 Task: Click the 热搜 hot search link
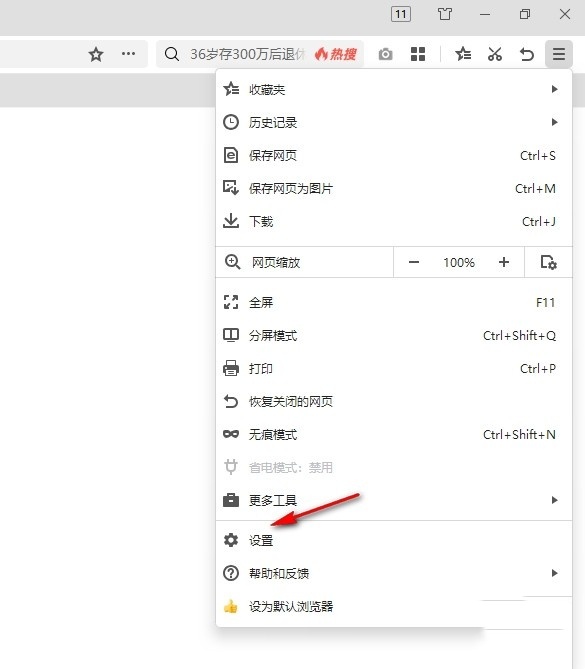pos(336,54)
